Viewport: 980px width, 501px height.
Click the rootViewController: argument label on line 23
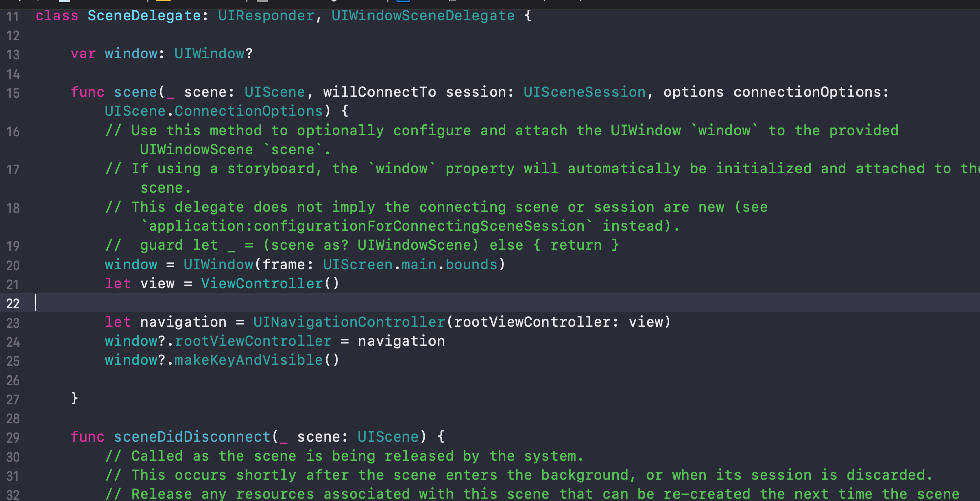pos(536,322)
